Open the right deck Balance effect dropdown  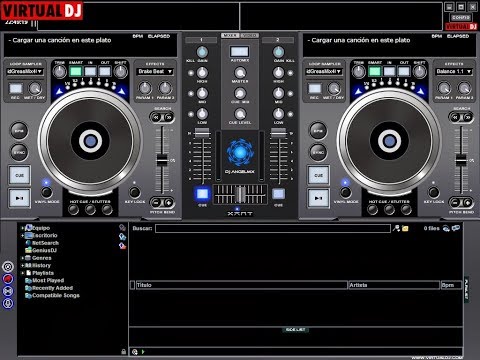[454, 71]
